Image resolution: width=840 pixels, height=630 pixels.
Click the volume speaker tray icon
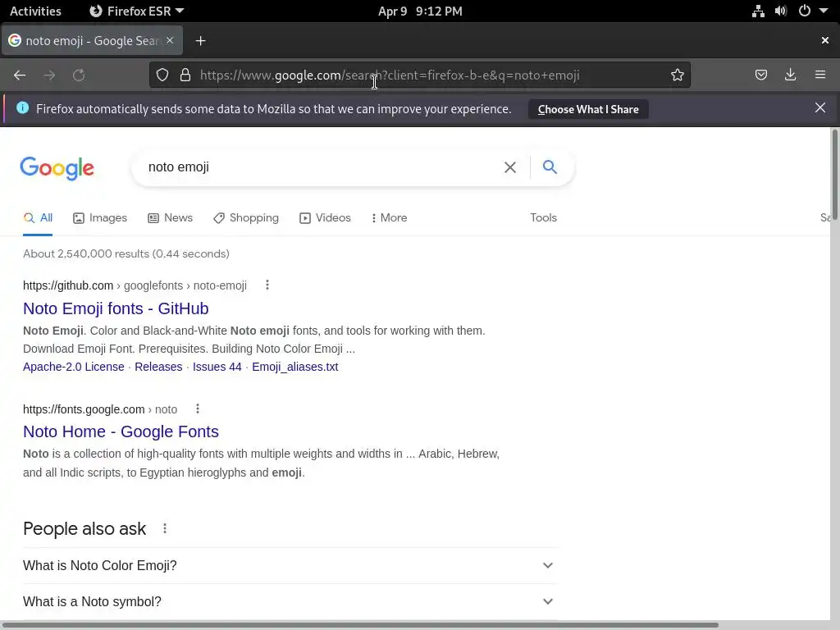(781, 11)
